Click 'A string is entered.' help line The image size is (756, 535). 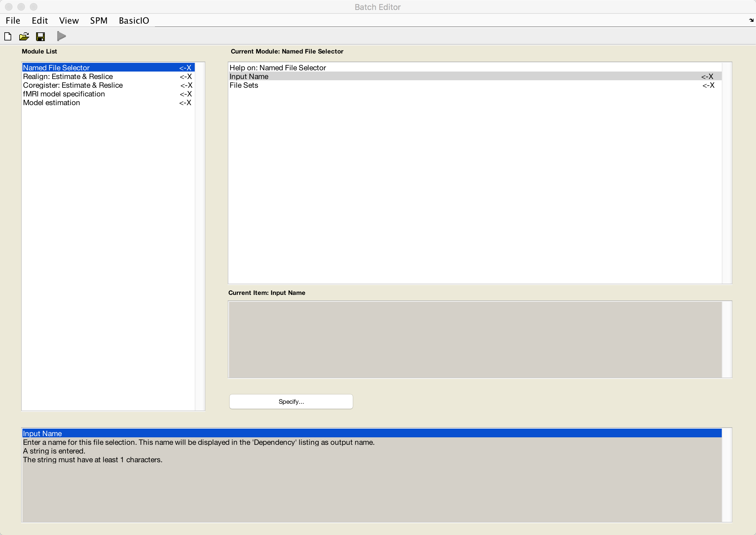[54, 451]
